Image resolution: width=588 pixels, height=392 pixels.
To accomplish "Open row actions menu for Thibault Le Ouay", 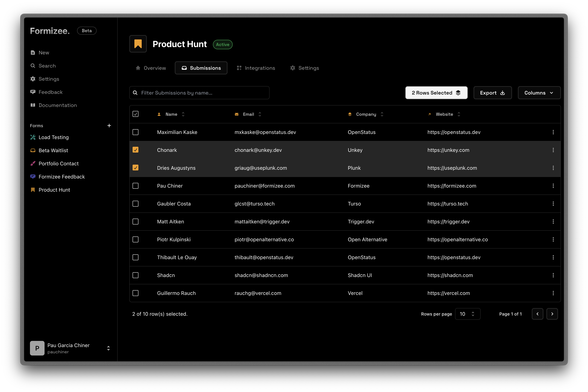I will 553,257.
